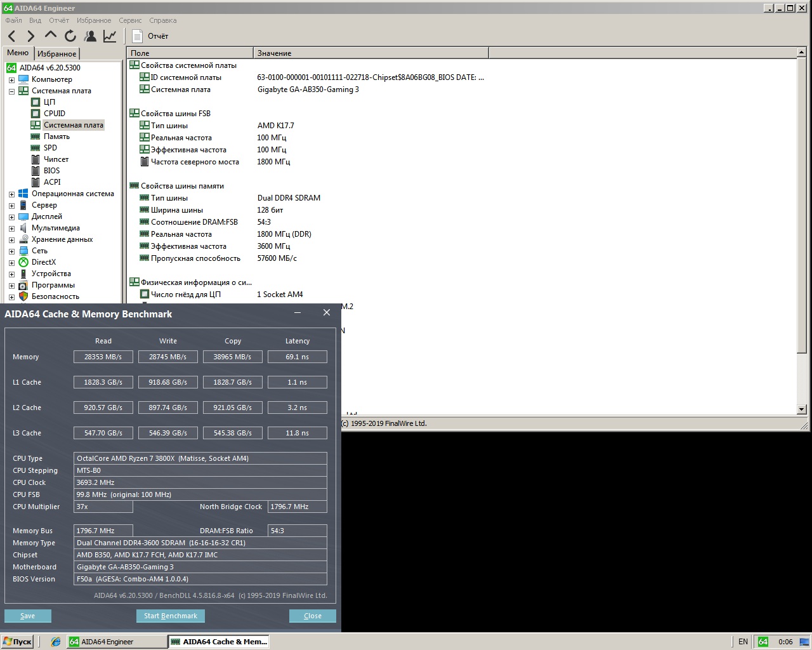Open the user profile toolbar icon
This screenshot has width=812, height=650.
pos(90,36)
